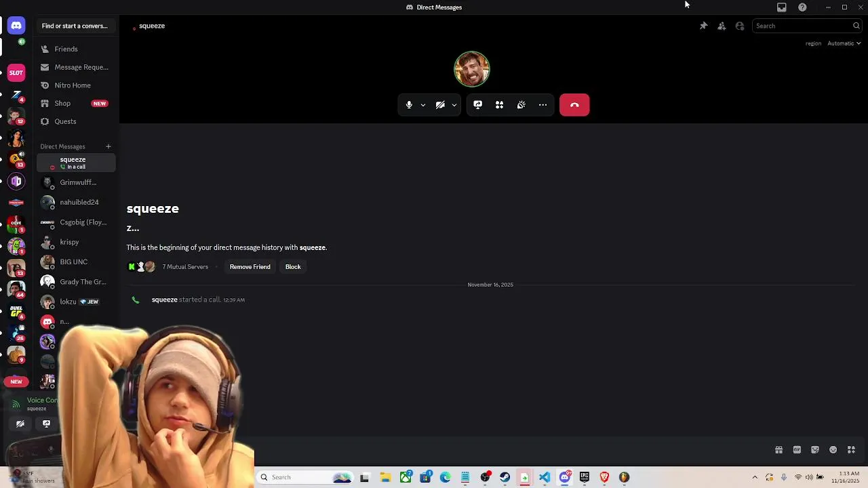Open the GIF picker
This screenshot has height=488, width=868.
pyautogui.click(x=797, y=450)
